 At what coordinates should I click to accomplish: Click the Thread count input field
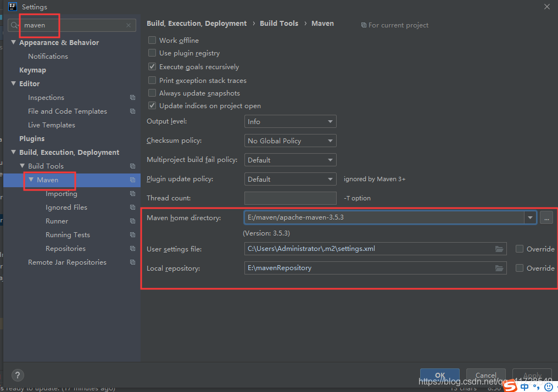tap(290, 198)
